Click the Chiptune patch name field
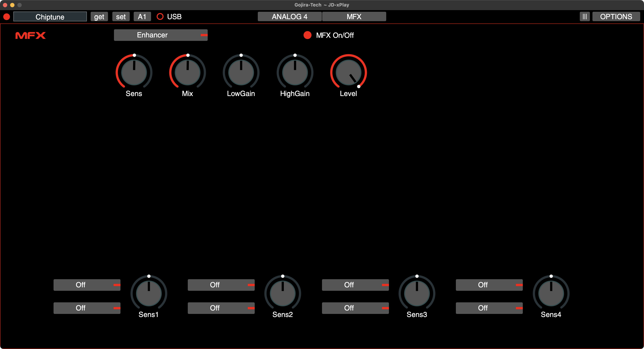644x349 pixels. (x=50, y=17)
